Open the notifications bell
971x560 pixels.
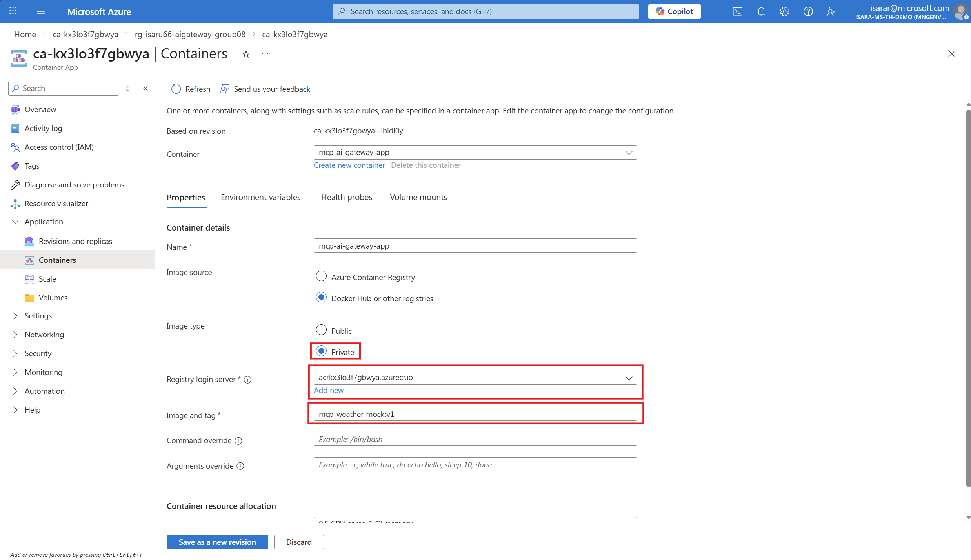point(761,11)
